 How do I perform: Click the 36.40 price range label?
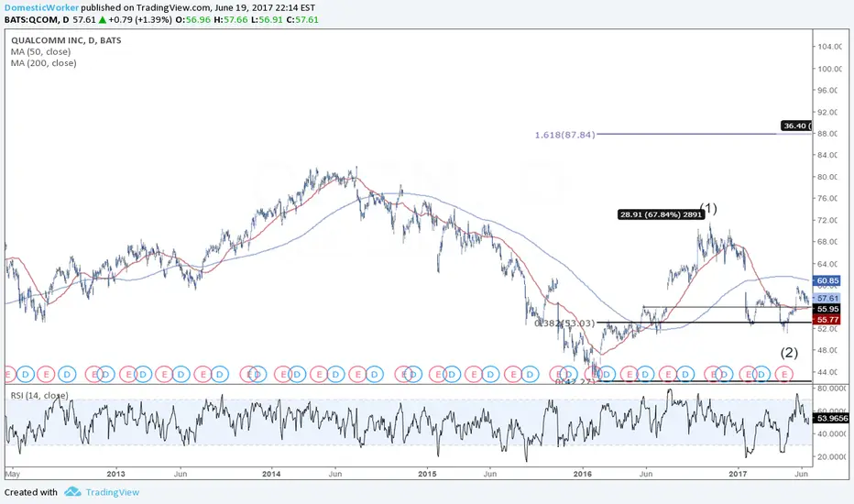795,126
